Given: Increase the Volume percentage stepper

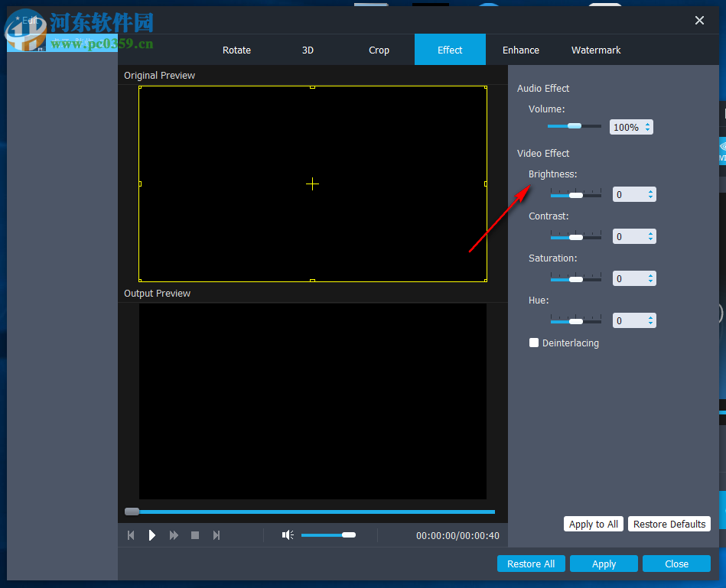Looking at the screenshot, I should click(x=648, y=123).
